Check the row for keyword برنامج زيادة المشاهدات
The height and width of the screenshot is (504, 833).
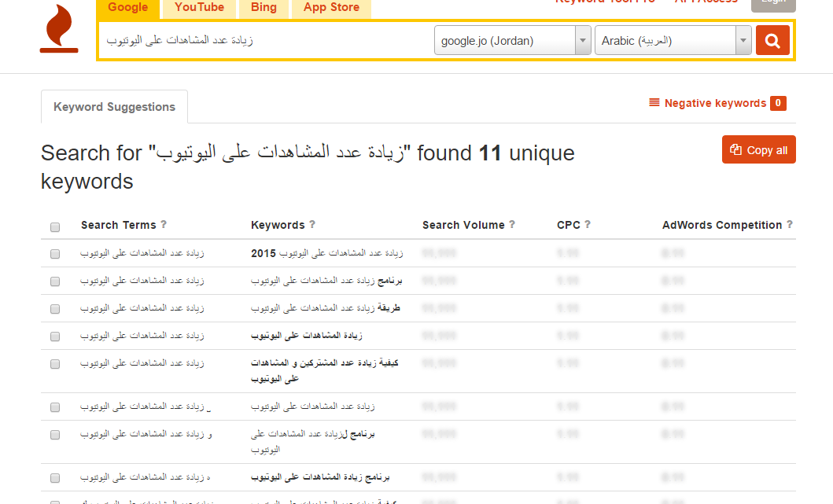55,478
